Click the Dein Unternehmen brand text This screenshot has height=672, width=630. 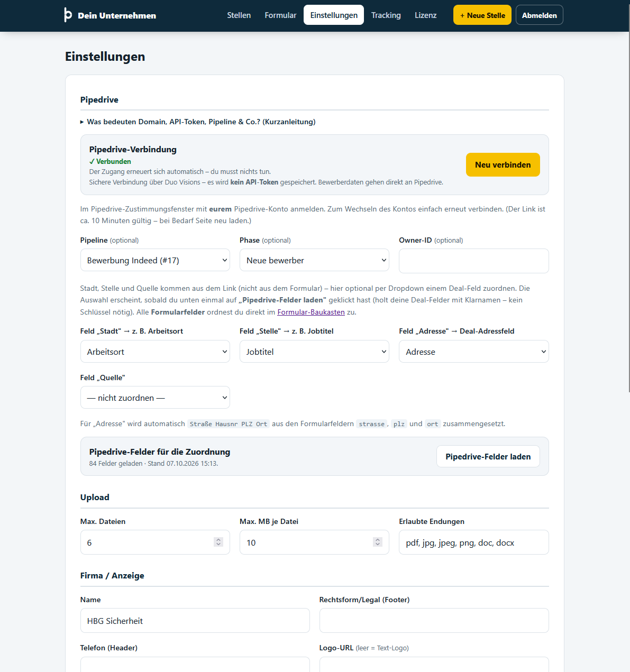(117, 16)
